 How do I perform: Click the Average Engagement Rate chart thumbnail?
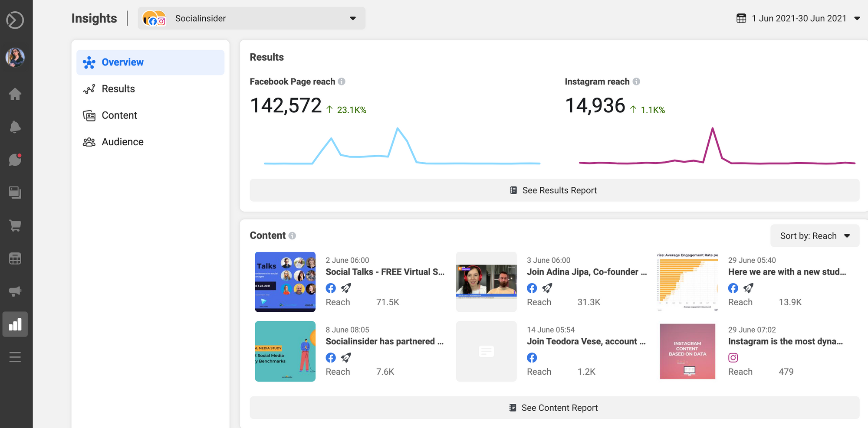tap(687, 282)
